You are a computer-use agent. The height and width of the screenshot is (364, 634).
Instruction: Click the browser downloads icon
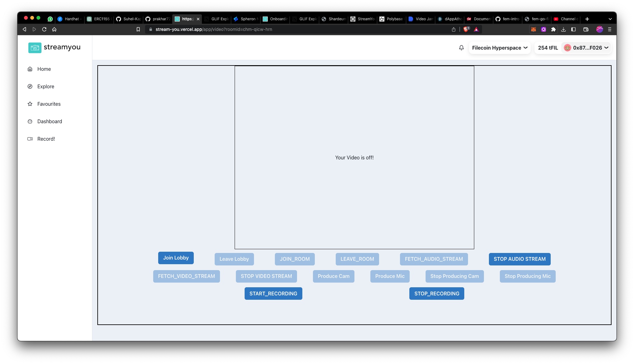pos(564,29)
